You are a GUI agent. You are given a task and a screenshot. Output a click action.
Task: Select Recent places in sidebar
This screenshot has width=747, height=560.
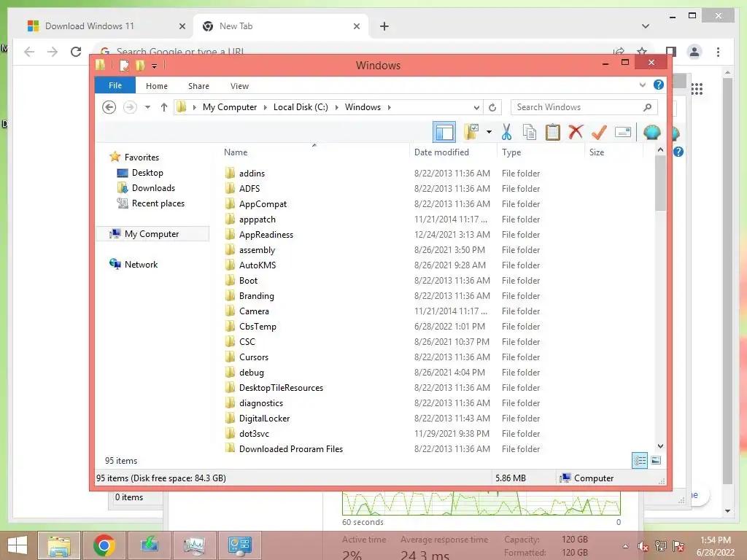pyautogui.click(x=158, y=203)
